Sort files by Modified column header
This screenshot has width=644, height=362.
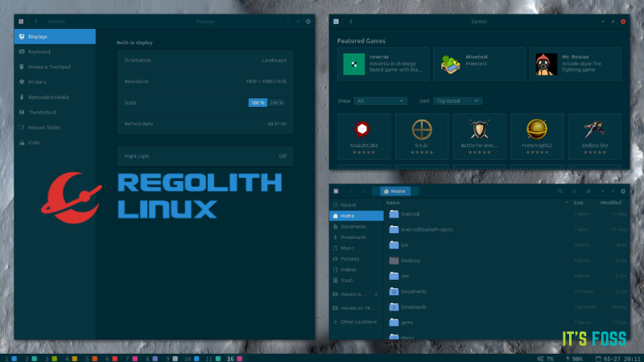point(613,203)
